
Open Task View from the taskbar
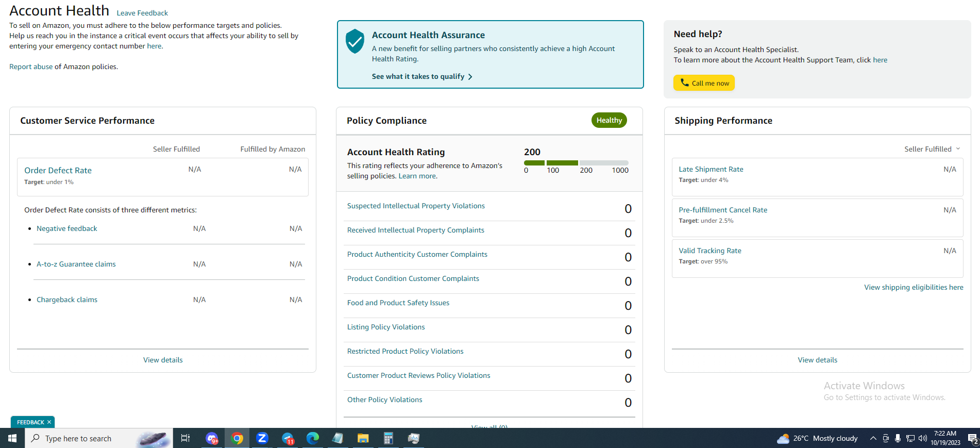(x=185, y=438)
